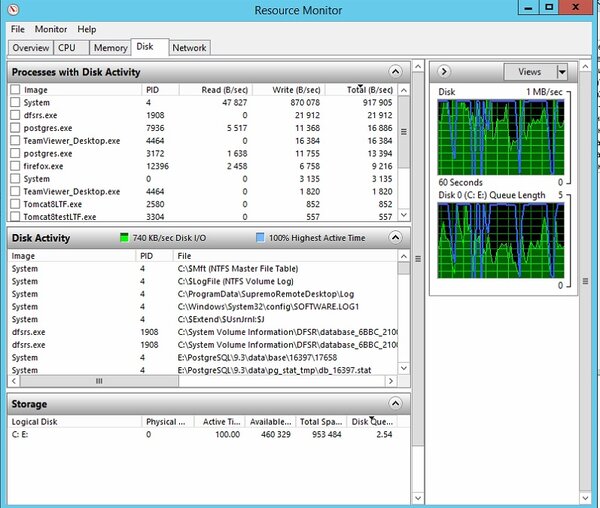Collapse the graphs pane with arrow button
The image size is (600, 508).
tap(444, 72)
